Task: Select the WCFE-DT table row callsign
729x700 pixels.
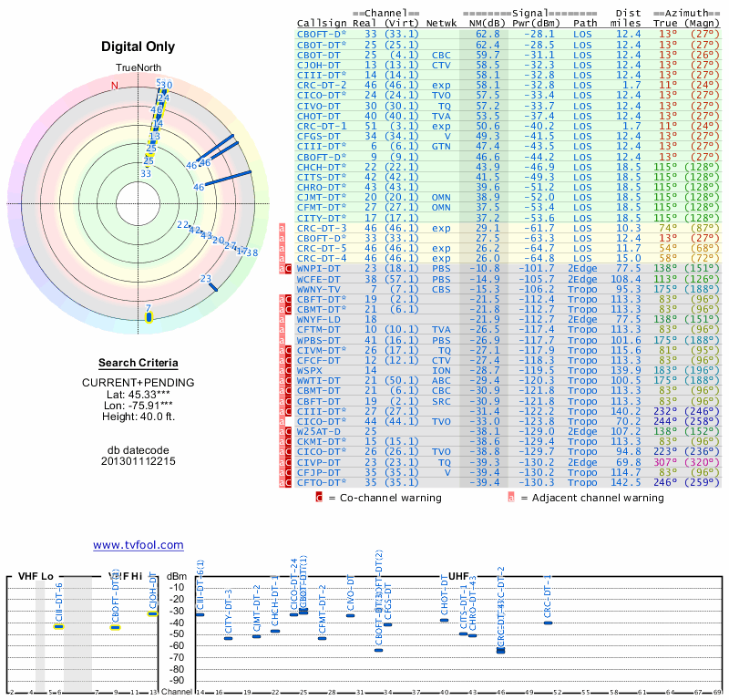Action: click(x=318, y=279)
